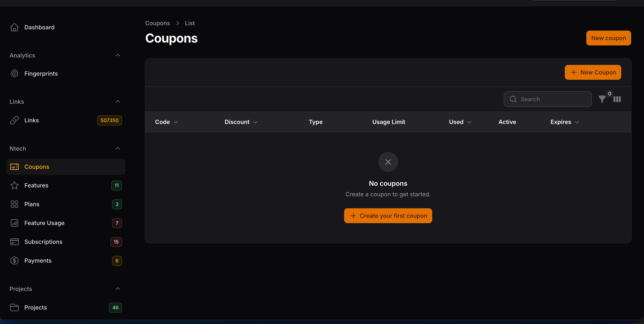The height and width of the screenshot is (324, 644).
Task: Open the filter funnel icon near search
Action: (x=602, y=99)
